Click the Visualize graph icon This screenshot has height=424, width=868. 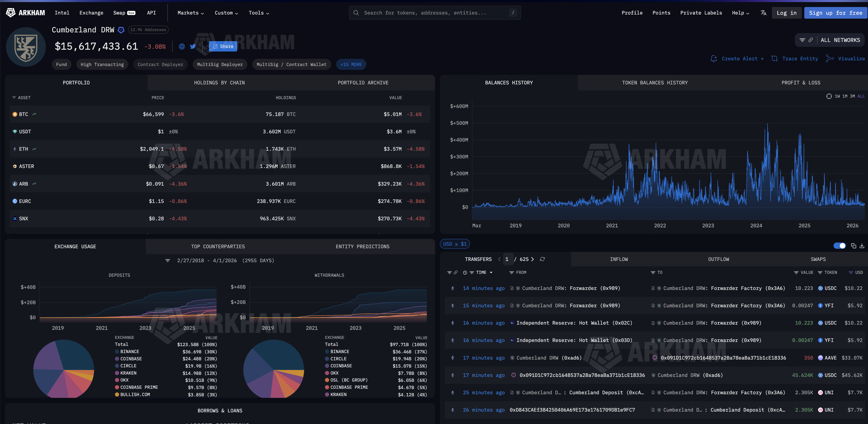pyautogui.click(x=830, y=59)
